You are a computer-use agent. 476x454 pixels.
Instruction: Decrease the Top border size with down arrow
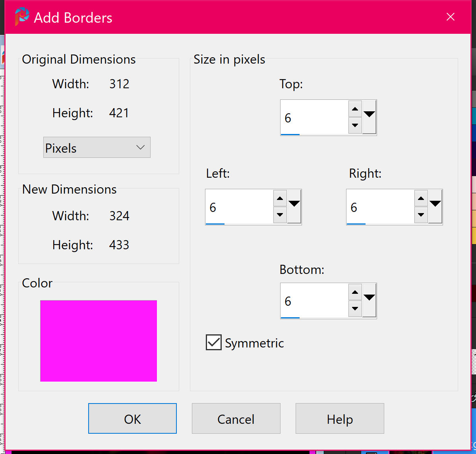(355, 126)
